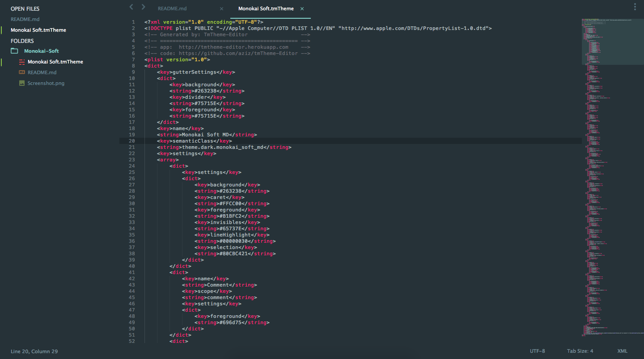Click line number 1 in gutter
This screenshot has height=359, width=644.
(133, 22)
